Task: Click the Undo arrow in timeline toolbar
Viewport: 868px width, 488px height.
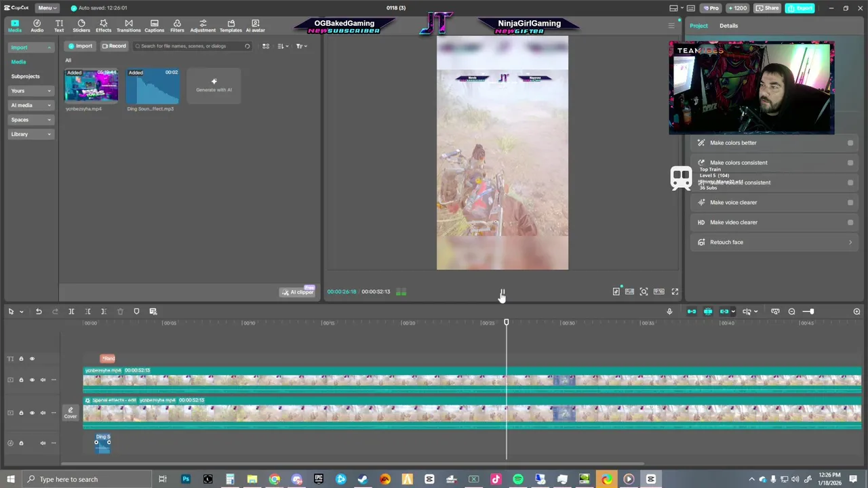Action: click(39, 311)
